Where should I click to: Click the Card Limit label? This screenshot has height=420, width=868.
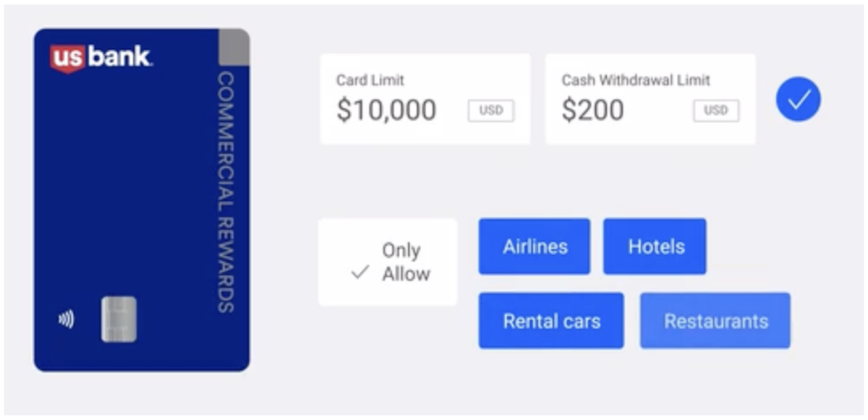coord(370,80)
